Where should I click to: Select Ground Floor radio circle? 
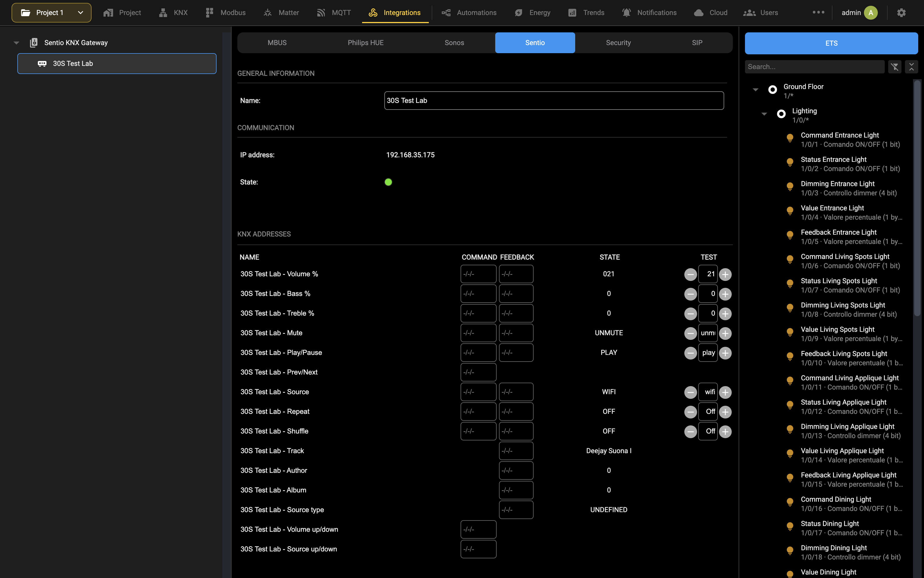point(772,90)
